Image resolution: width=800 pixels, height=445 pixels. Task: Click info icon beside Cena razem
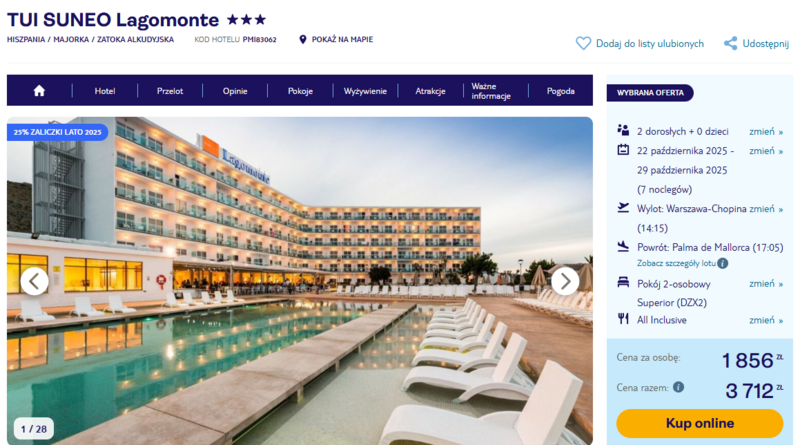click(678, 387)
